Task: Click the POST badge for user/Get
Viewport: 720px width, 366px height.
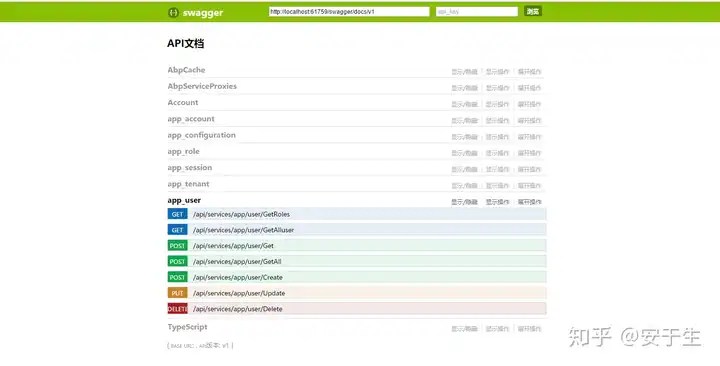Action: [177, 246]
